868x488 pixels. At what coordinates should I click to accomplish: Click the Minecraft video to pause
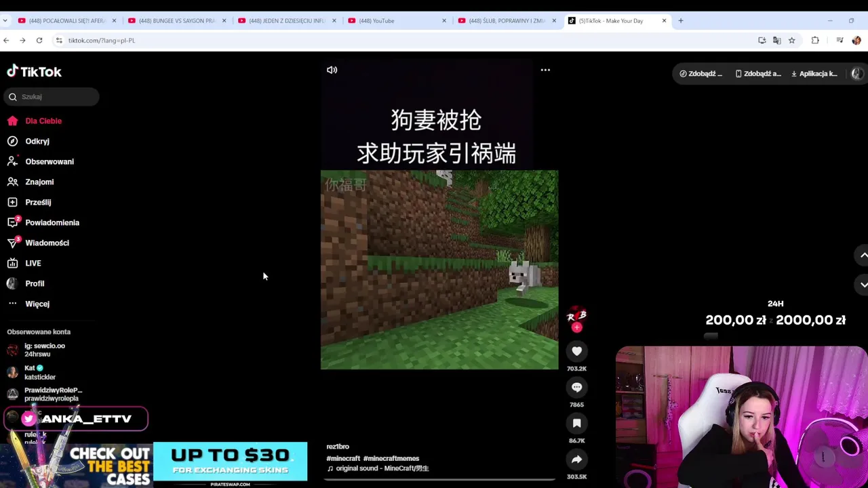(x=439, y=270)
